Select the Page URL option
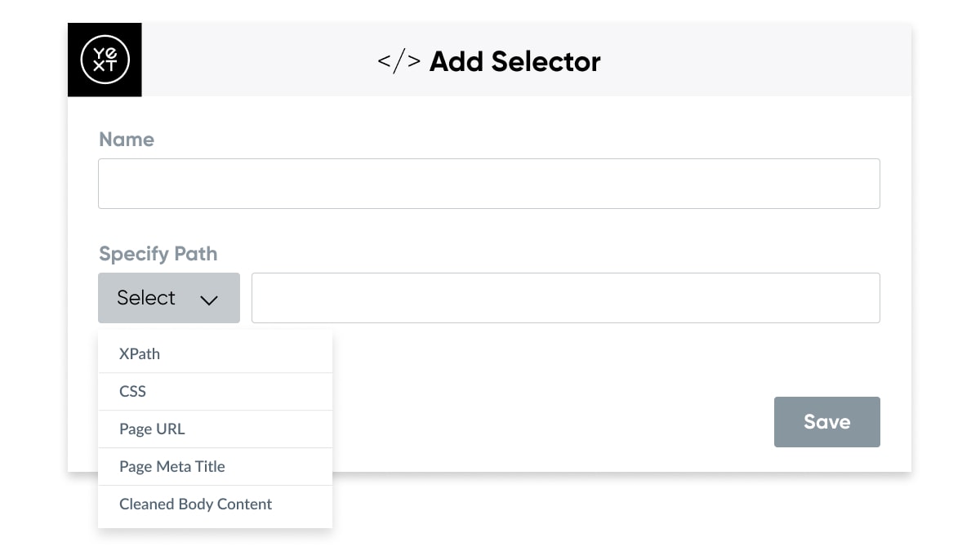This screenshot has height=551, width=980. tap(215, 429)
